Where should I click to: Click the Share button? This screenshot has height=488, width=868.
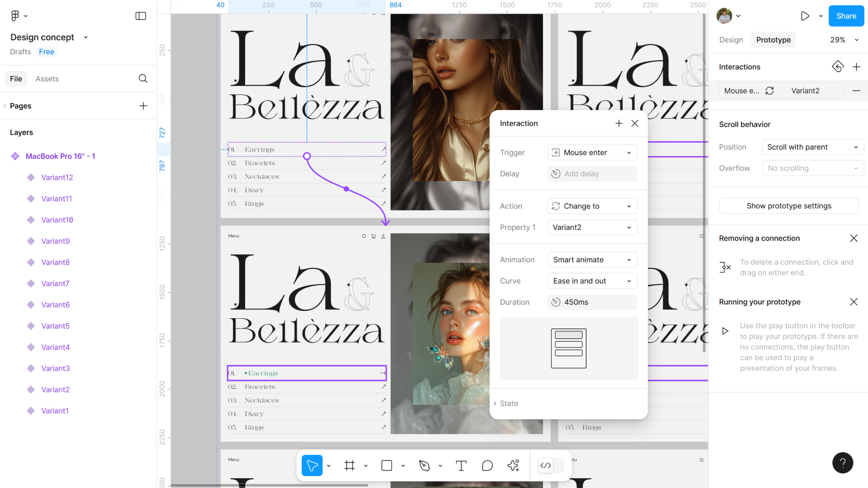(846, 16)
